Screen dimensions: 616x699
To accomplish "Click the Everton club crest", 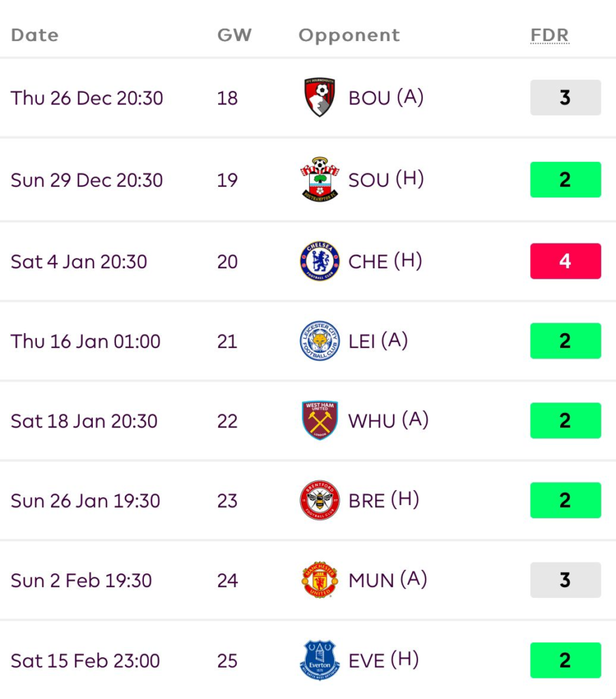I will (x=319, y=660).
